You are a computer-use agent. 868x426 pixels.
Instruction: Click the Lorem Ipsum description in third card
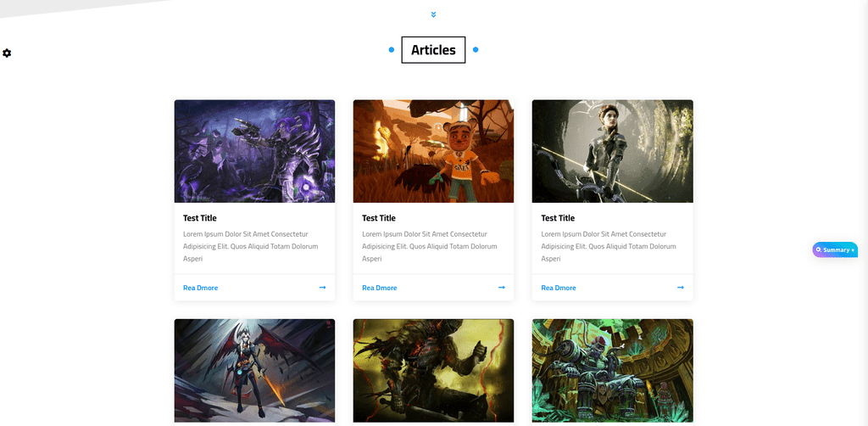pos(609,246)
